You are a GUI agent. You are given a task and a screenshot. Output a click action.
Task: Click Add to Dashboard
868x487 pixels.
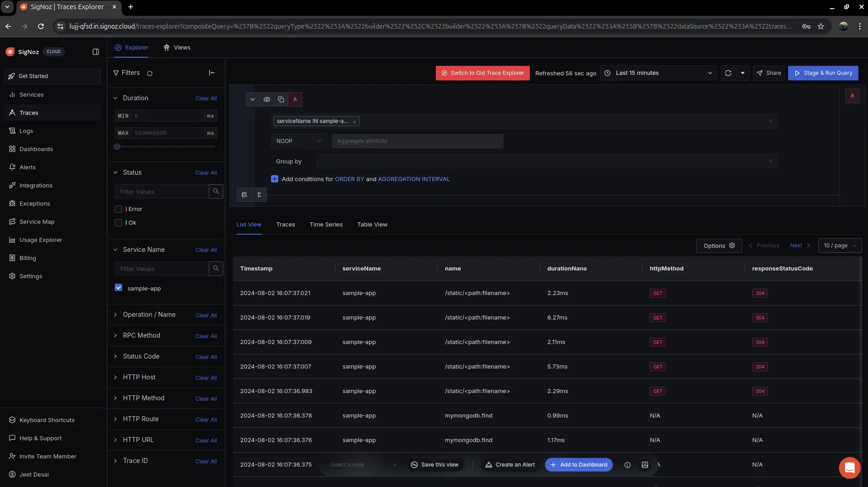pos(579,465)
